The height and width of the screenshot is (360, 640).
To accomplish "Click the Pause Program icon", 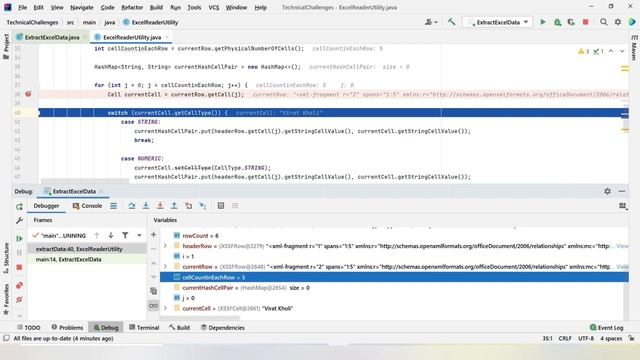I will click(x=19, y=253).
